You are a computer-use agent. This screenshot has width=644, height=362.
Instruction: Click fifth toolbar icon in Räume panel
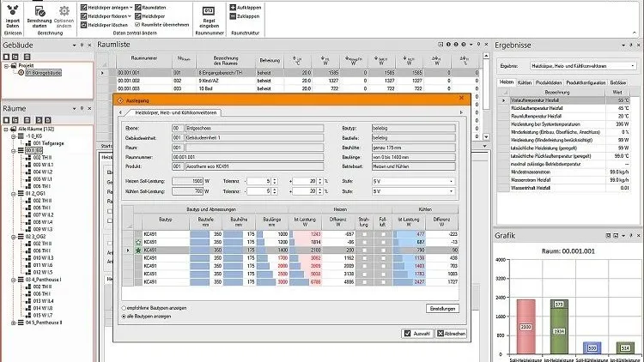pos(47,120)
